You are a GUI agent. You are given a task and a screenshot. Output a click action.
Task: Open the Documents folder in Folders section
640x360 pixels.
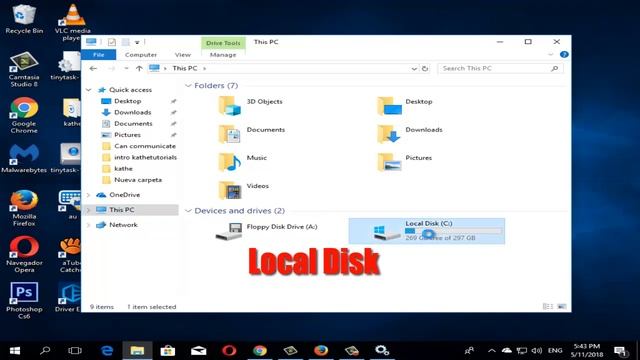(x=251, y=133)
